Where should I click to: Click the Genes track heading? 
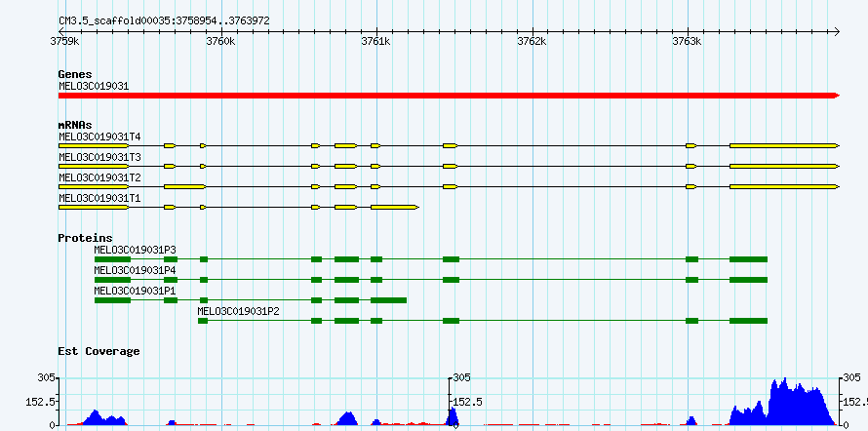tap(75, 74)
